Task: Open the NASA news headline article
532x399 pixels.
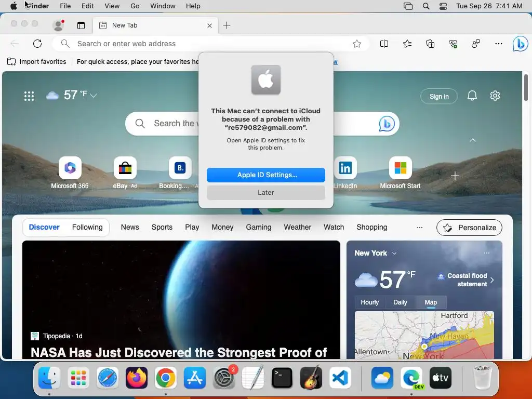Action: tap(179, 353)
